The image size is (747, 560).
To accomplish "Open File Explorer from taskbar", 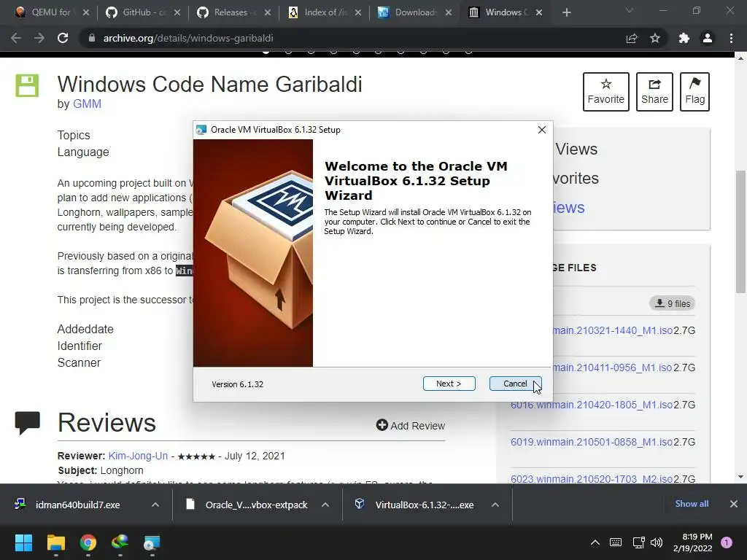I will click(x=55, y=542).
